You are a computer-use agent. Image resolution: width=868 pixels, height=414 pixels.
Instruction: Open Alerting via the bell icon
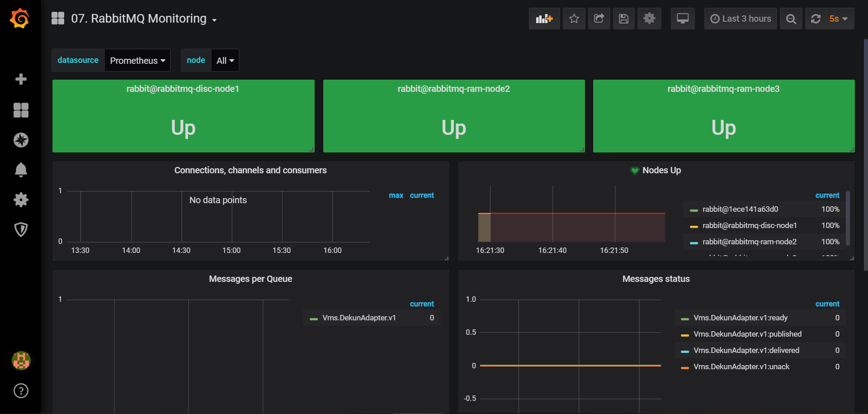click(21, 170)
